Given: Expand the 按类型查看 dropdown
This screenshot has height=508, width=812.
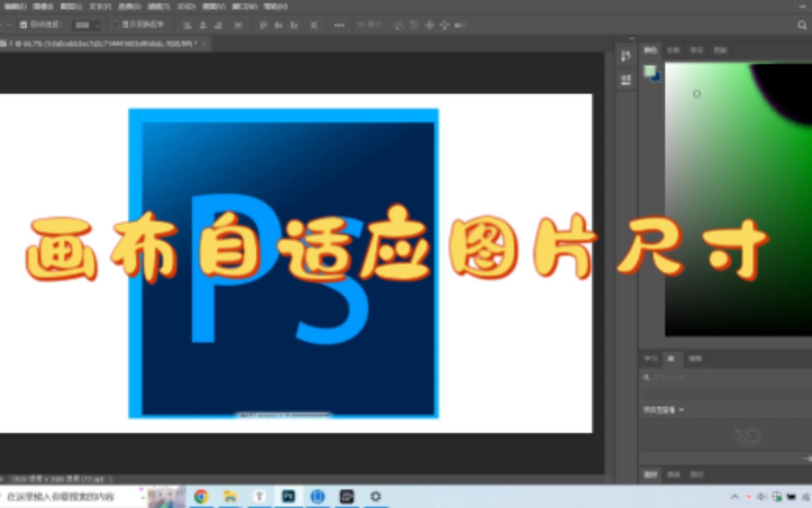Looking at the screenshot, I should (x=664, y=410).
